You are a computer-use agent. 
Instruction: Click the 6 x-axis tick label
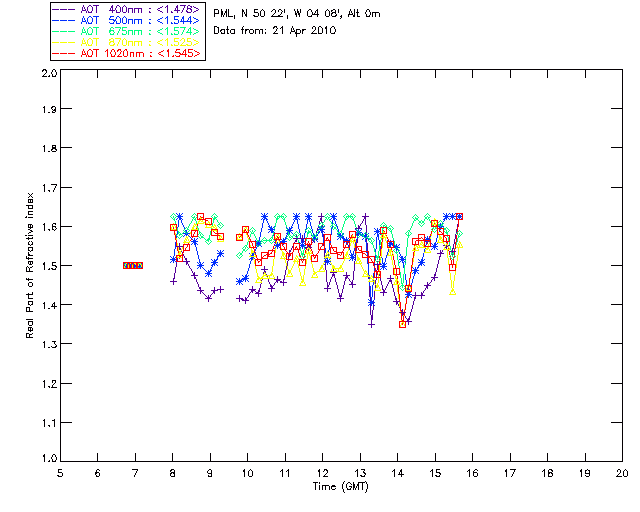[x=98, y=473]
